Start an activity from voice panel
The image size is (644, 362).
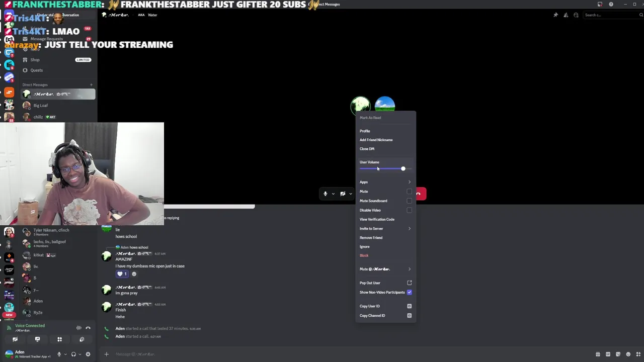pyautogui.click(x=59, y=339)
